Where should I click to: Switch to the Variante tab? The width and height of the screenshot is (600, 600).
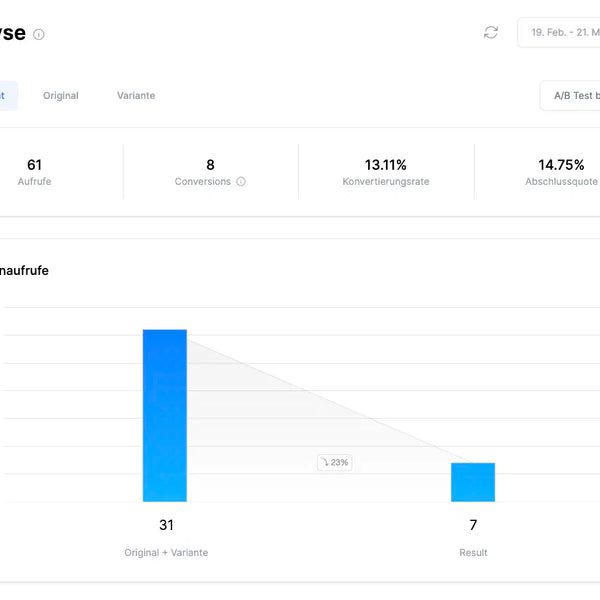136,96
